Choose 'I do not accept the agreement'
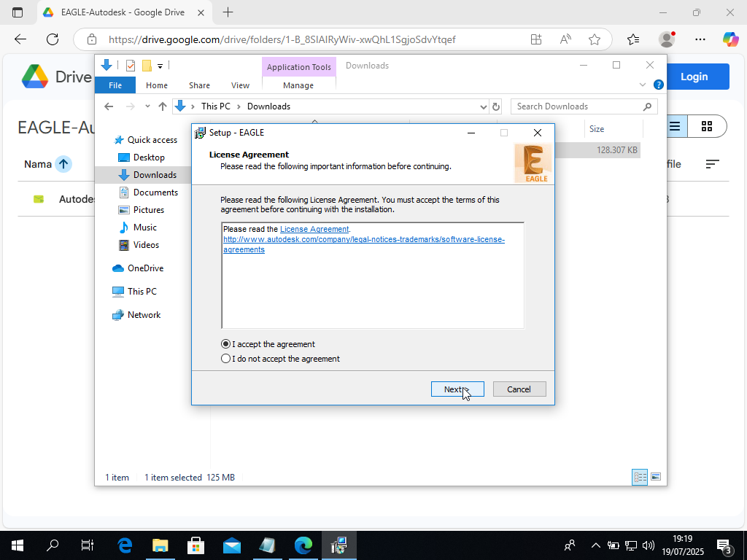Viewport: 747px width, 560px height. coord(226,359)
